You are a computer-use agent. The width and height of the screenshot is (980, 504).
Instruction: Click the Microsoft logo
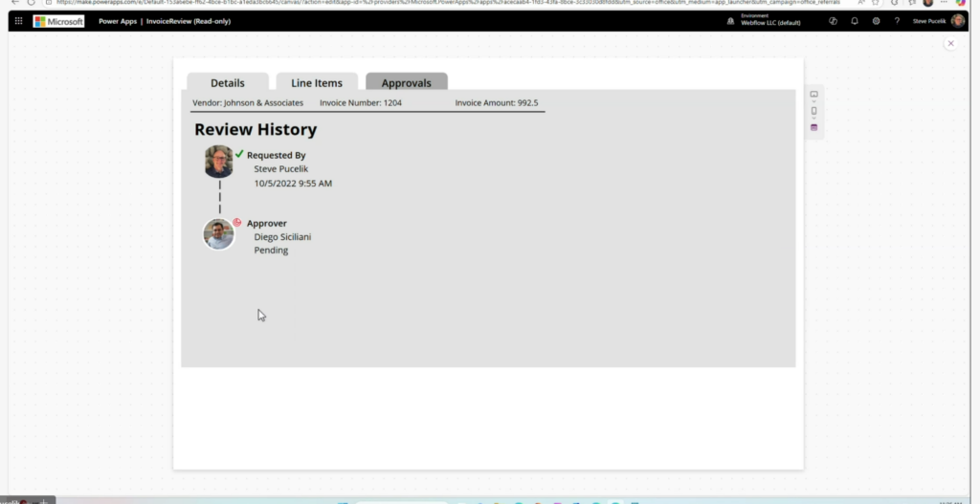pyautogui.click(x=58, y=21)
